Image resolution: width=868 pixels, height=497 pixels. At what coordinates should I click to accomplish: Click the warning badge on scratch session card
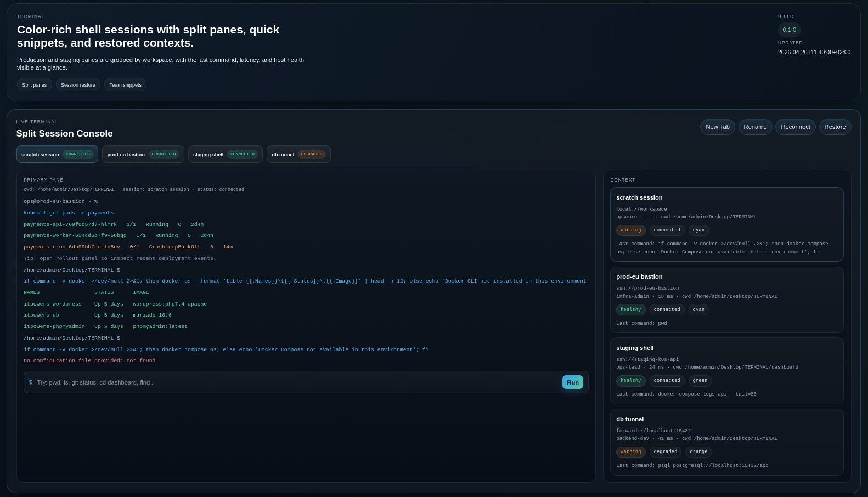630,230
